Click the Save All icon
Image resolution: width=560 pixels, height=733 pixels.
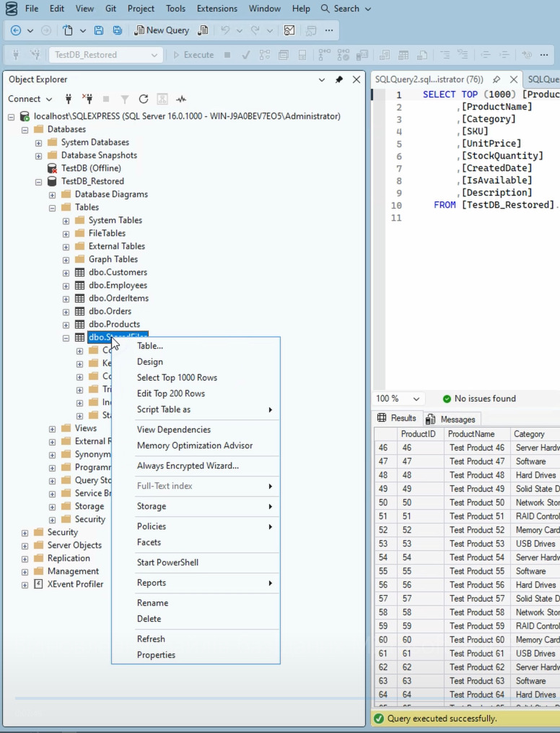[x=117, y=30]
